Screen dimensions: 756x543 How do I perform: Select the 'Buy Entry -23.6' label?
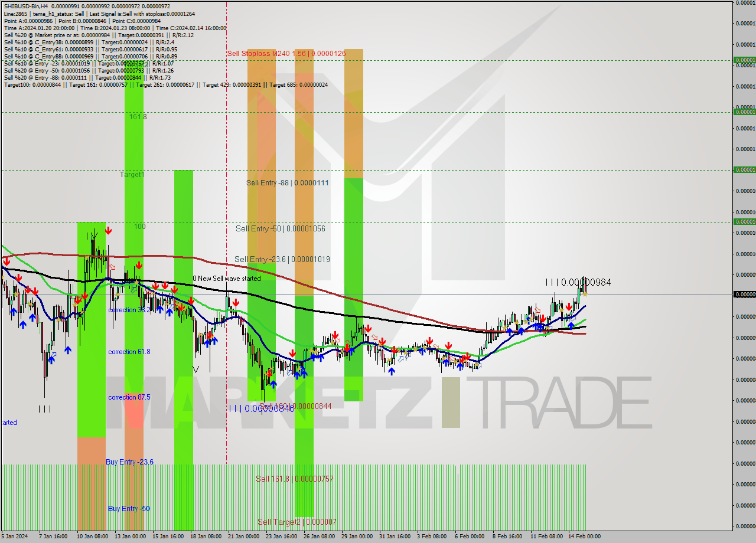point(130,462)
